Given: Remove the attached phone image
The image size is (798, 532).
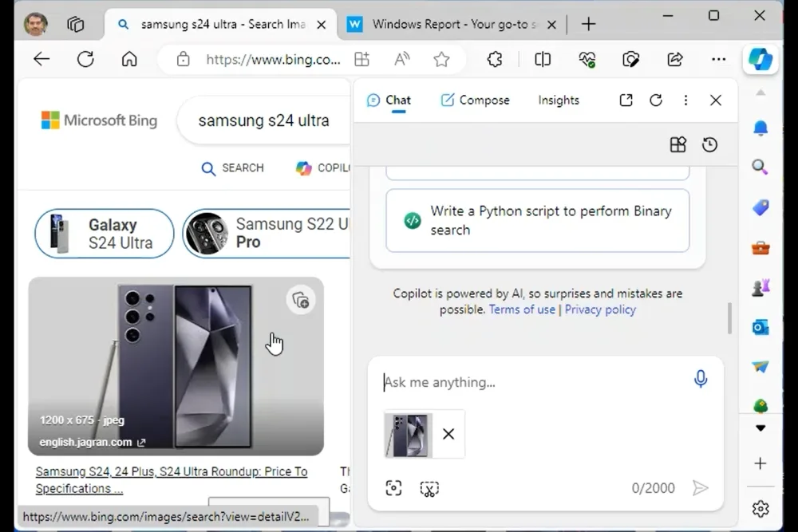Looking at the screenshot, I should pos(448,434).
